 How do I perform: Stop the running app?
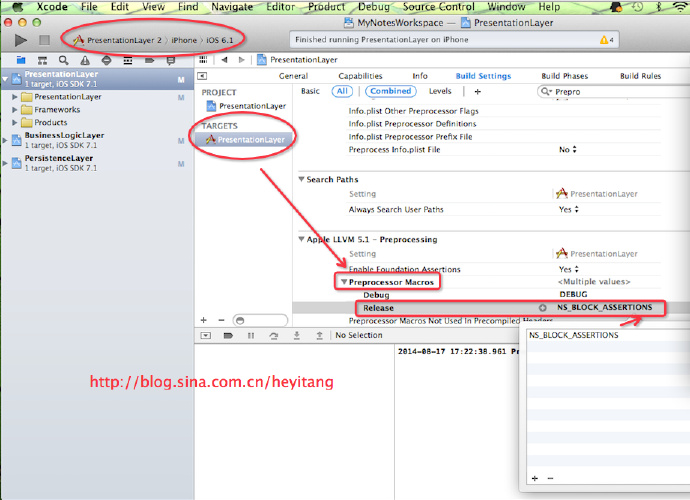[44, 40]
